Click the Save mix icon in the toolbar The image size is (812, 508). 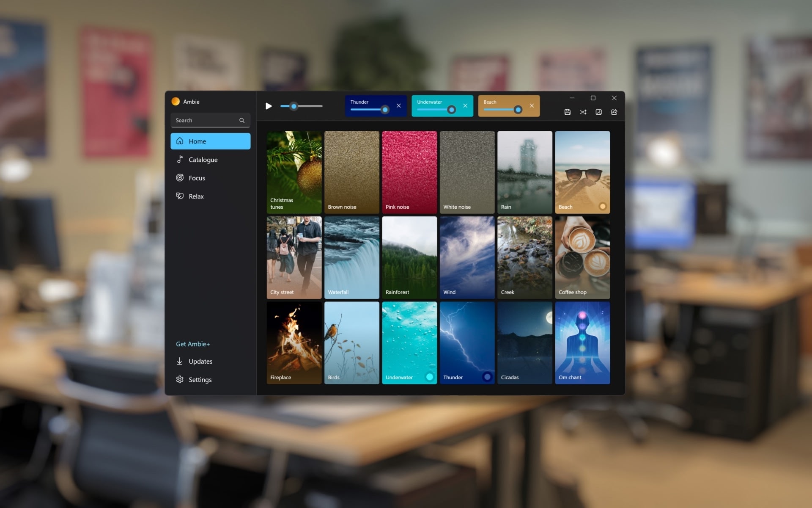click(568, 112)
